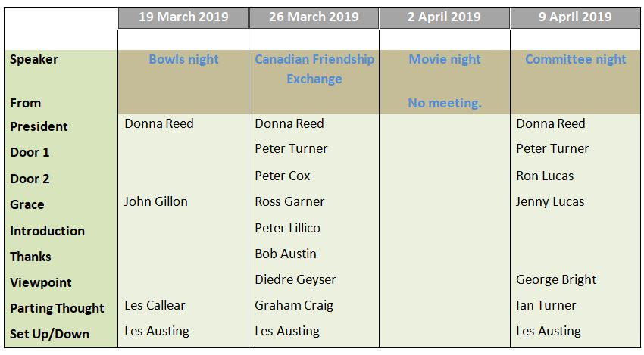Click the Diedre Geyser cell

(295, 279)
